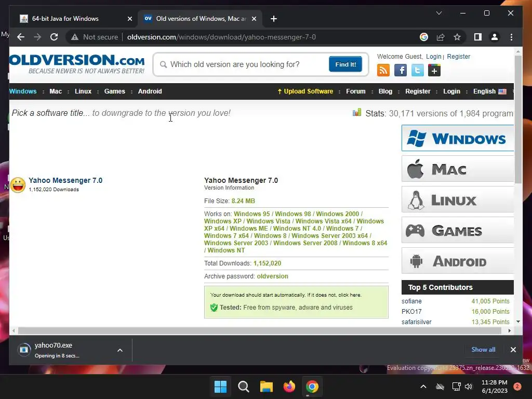The width and height of the screenshot is (532, 399).
Task: Open the browser side panel
Action: tap(478, 37)
